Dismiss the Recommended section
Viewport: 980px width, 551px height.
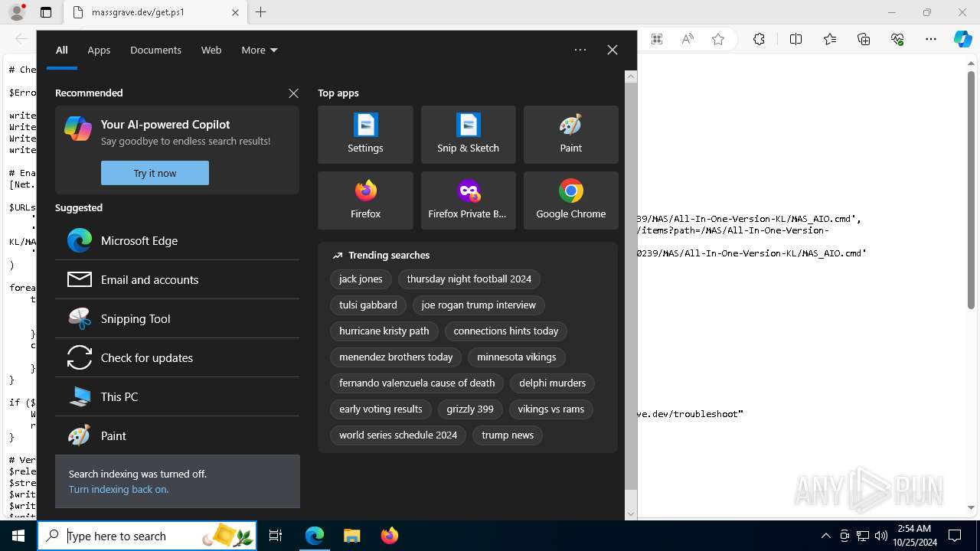click(x=293, y=93)
